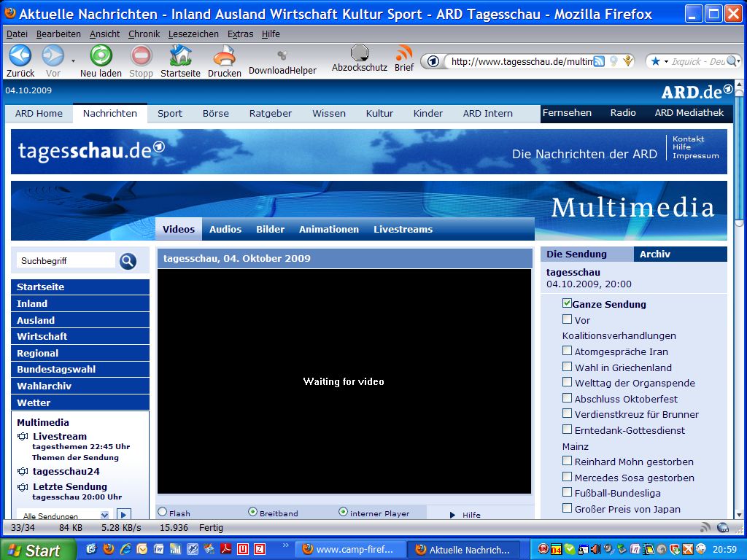Image resolution: width=747 pixels, height=560 pixels.
Task: Expand the back/forward history dropdown arrow
Action: point(73,61)
